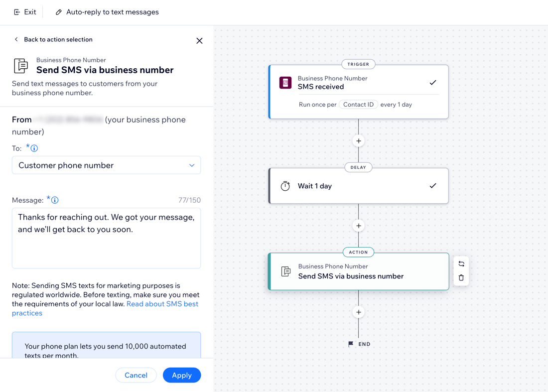Screen dimensions: 548x392
Task: Click the replace action swap icon
Action: point(461,264)
